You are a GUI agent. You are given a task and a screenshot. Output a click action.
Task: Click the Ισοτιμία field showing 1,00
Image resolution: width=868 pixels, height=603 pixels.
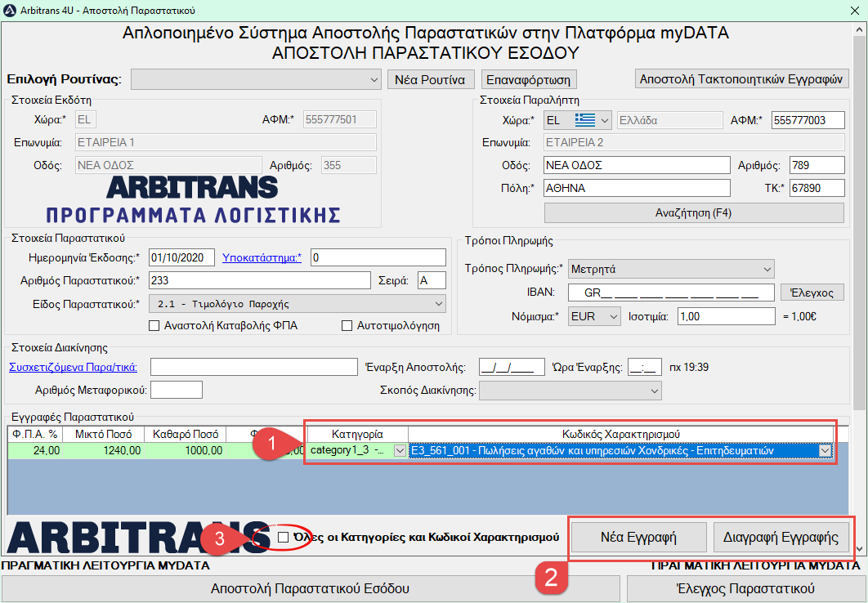(727, 316)
